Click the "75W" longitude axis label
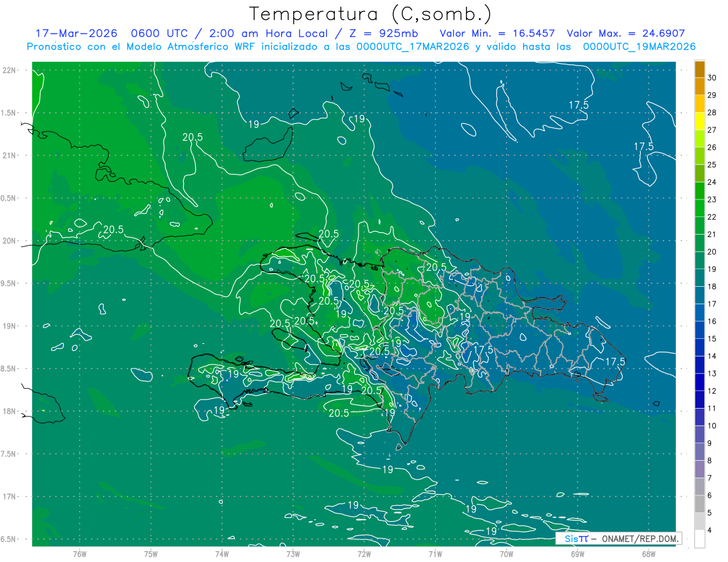This screenshot has height=562, width=728. coord(150,554)
